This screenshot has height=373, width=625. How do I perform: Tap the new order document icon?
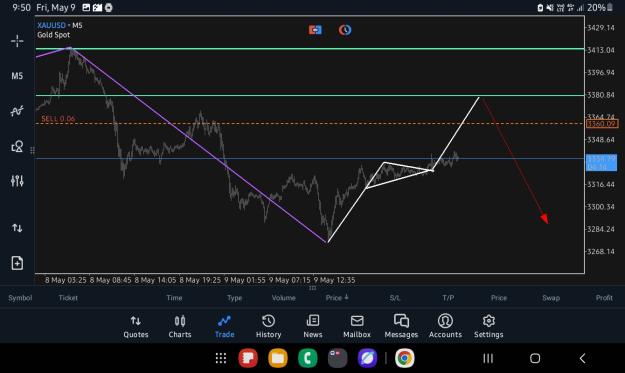(17, 263)
